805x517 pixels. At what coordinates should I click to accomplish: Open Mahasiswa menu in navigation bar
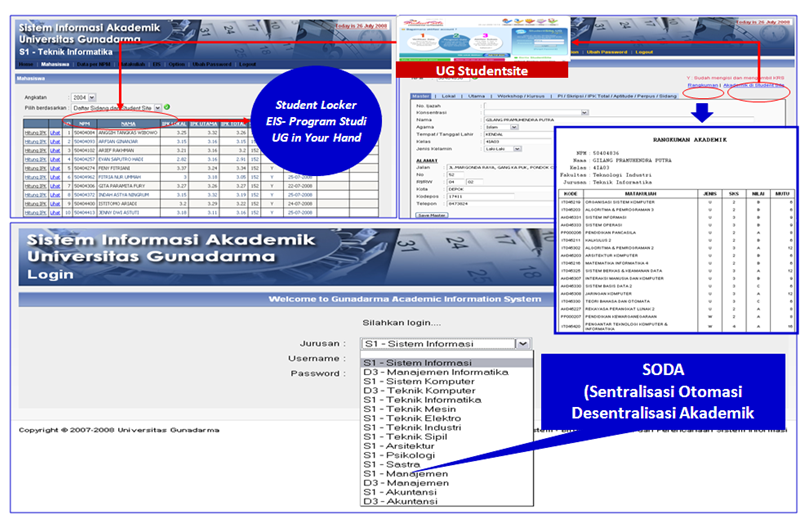coord(55,64)
